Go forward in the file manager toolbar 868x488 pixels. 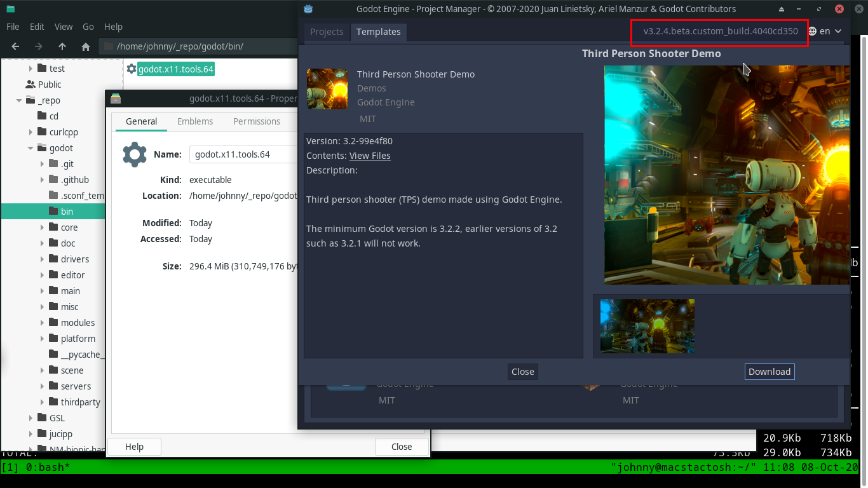[x=39, y=46]
